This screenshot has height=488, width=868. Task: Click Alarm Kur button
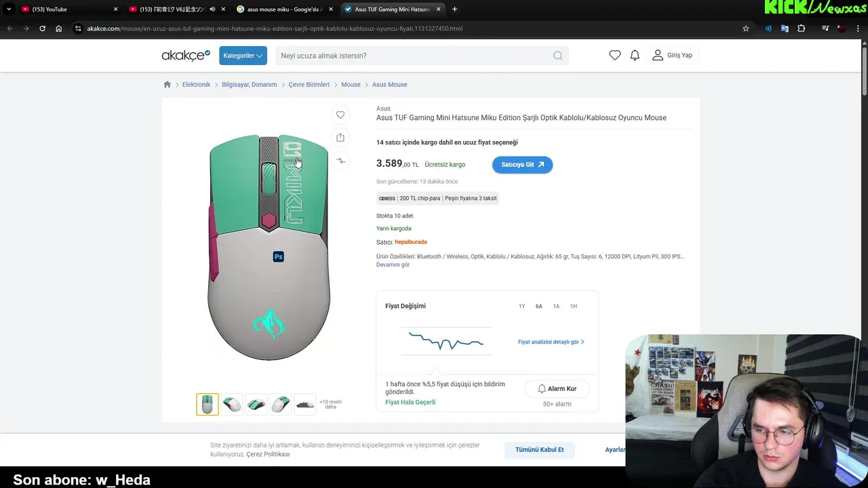point(557,389)
